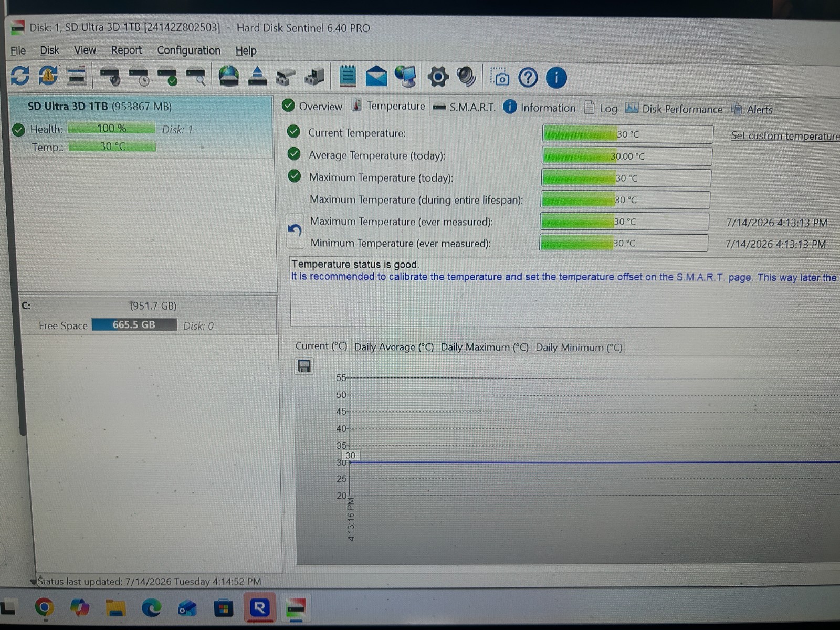Switch to the Log tab
This screenshot has height=630, width=840.
pyautogui.click(x=601, y=109)
